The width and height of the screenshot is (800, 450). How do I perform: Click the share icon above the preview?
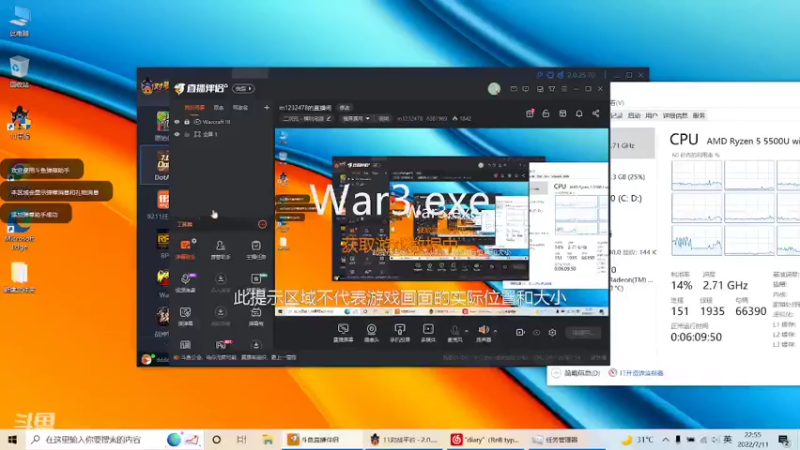(596, 113)
